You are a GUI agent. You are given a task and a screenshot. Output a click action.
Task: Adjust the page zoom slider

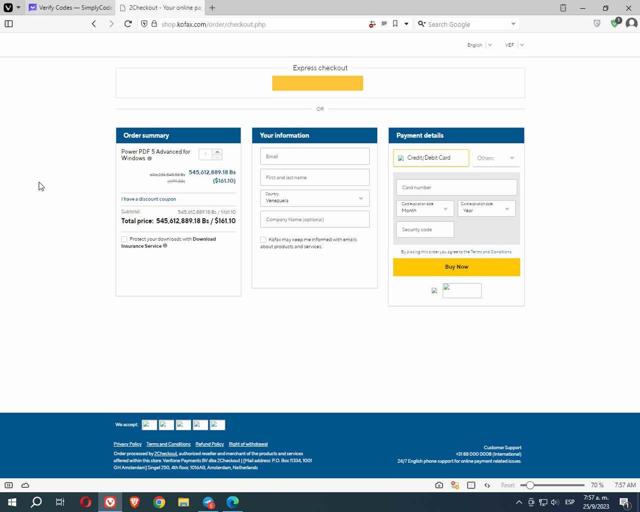click(553, 485)
